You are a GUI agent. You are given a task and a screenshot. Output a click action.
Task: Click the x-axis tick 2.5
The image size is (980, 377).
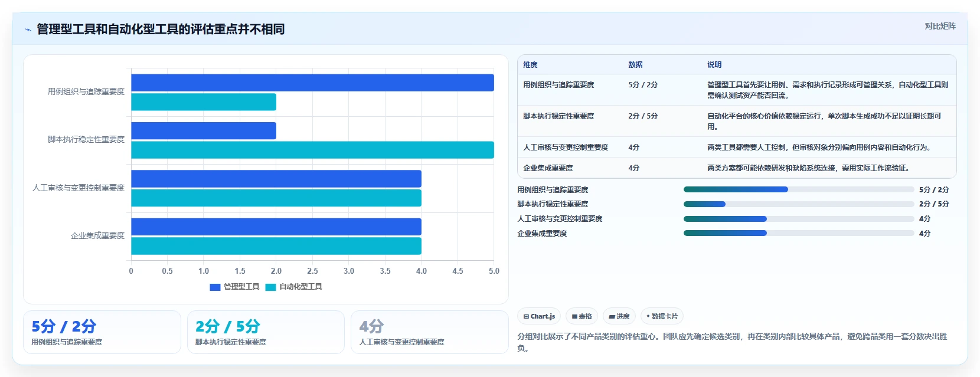[312, 271]
